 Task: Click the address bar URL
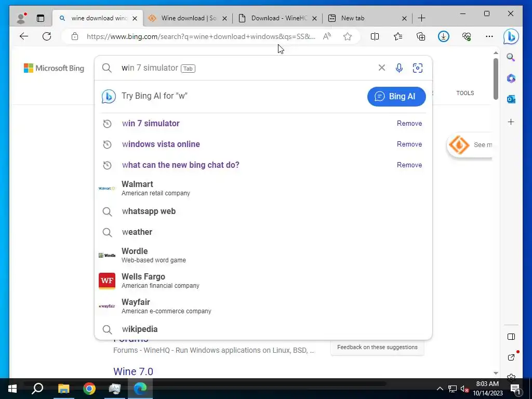(x=201, y=36)
